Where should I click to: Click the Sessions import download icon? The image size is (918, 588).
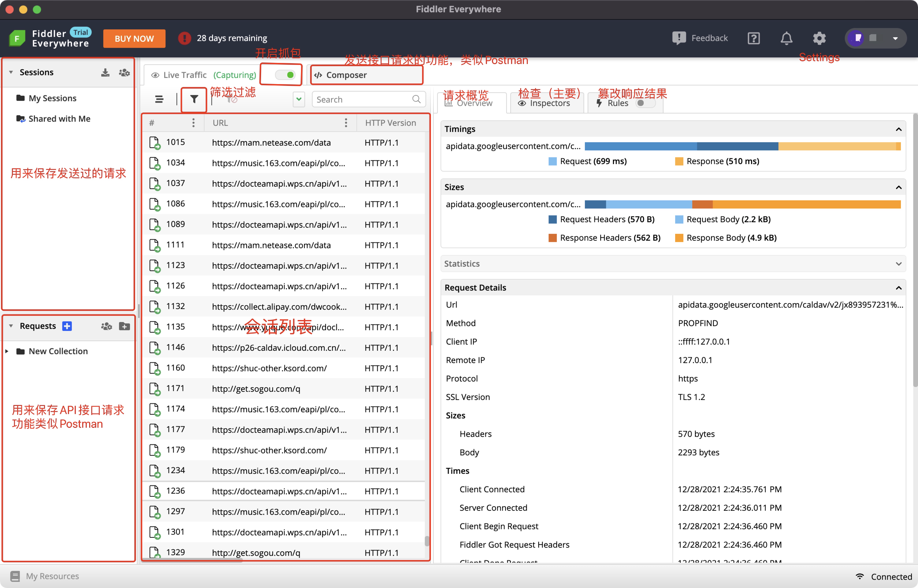click(x=105, y=72)
